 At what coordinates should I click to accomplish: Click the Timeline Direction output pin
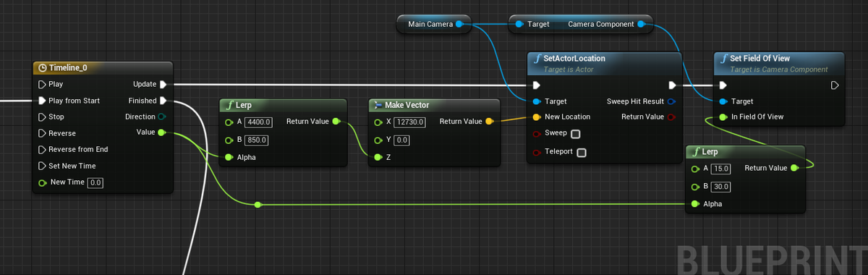pyautogui.click(x=162, y=117)
